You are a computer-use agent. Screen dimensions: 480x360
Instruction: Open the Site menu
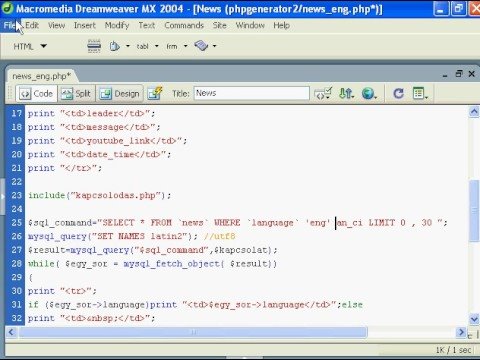[220, 25]
